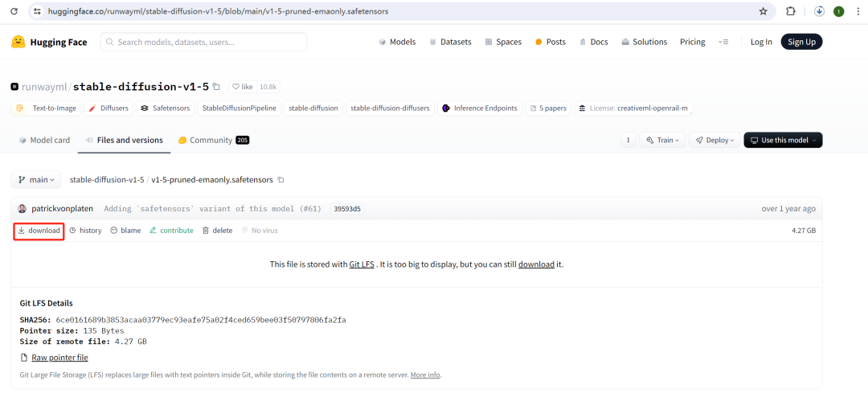Click the search models input field

[x=203, y=42]
